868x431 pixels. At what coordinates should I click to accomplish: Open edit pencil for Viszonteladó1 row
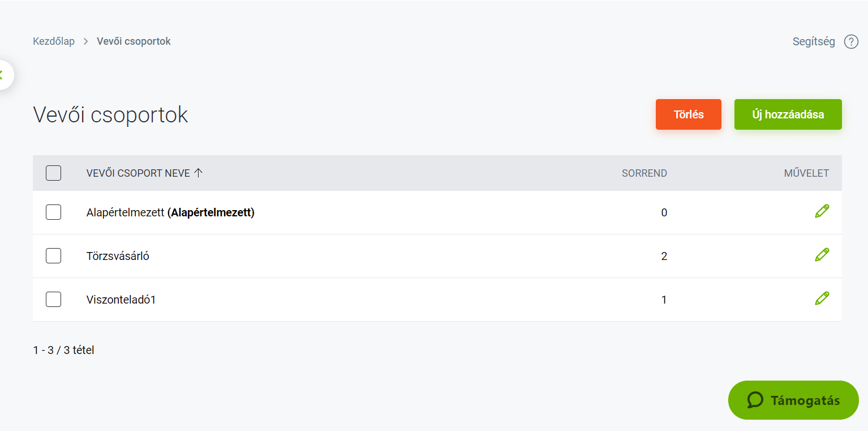(x=822, y=298)
